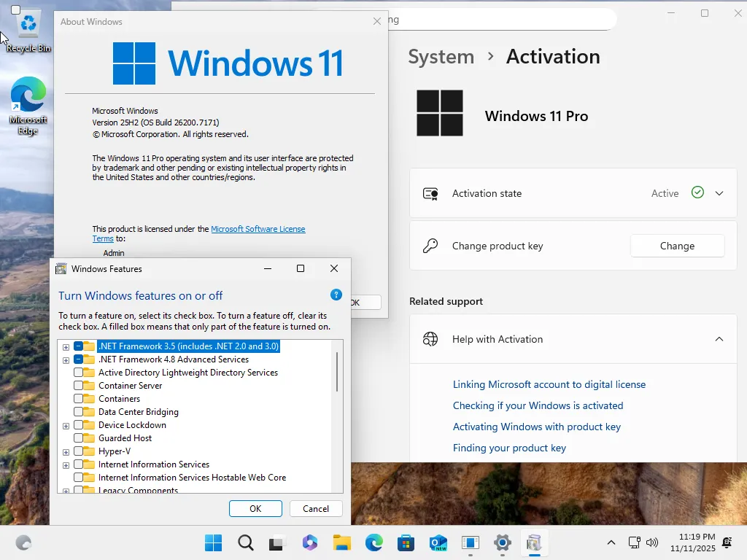Image resolution: width=747 pixels, height=560 pixels.
Task: Expand the Internet Information Services node
Action: click(x=66, y=464)
